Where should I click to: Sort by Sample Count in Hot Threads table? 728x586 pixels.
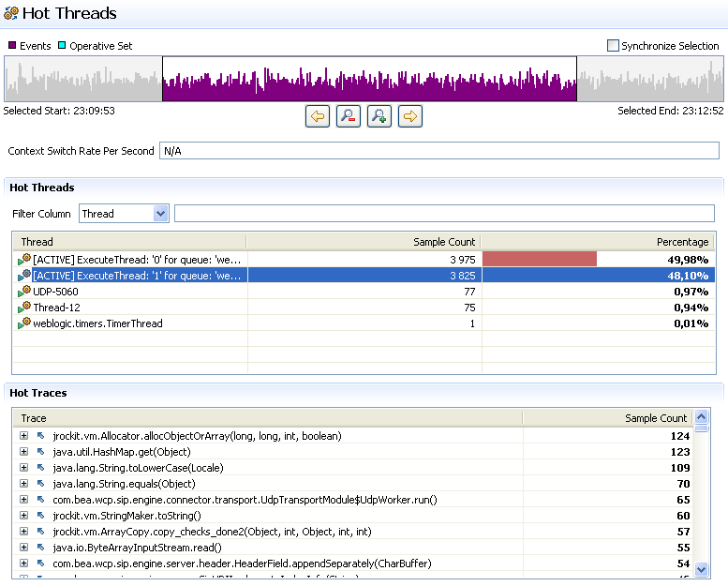[364, 242]
